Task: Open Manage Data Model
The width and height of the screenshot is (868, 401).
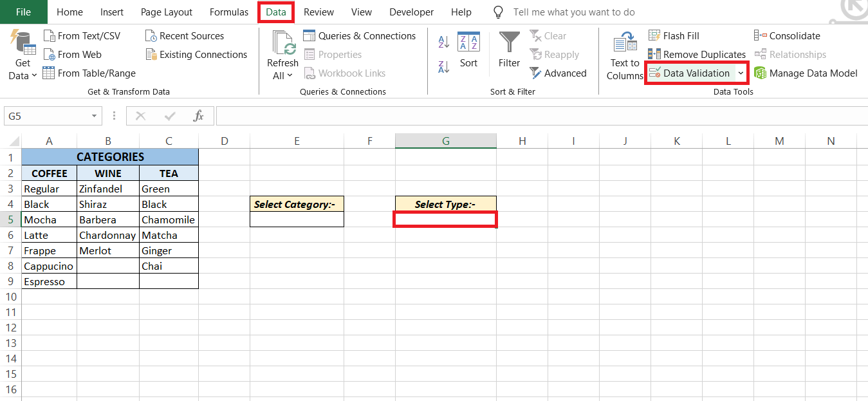Action: (806, 73)
